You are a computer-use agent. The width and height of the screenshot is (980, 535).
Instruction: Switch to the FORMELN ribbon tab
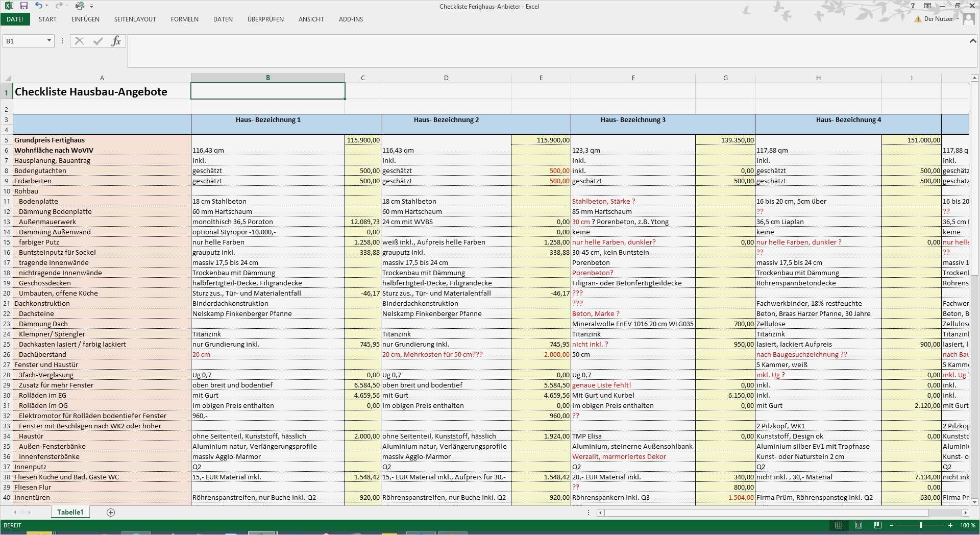tap(184, 19)
